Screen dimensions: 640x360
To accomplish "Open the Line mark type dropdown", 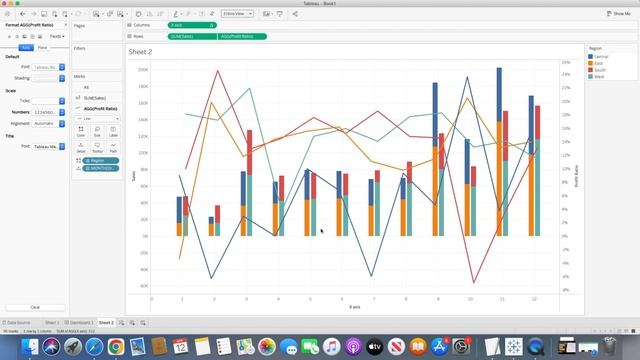I will [97, 118].
